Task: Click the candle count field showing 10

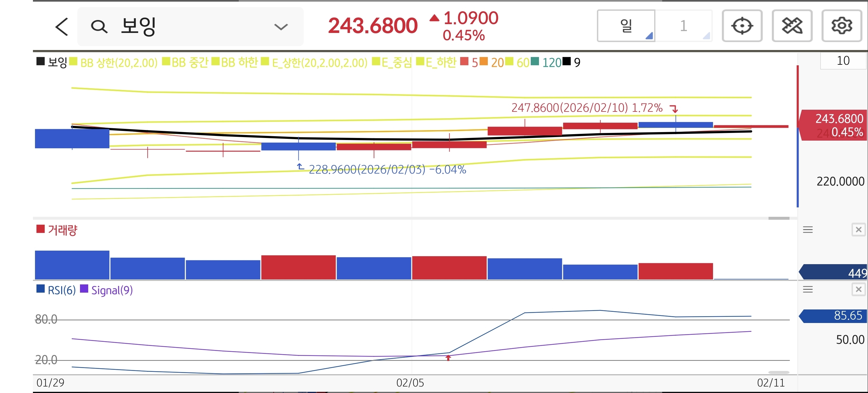Action: [843, 61]
